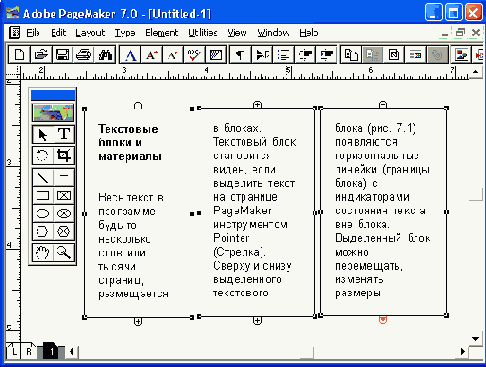Screen dimensions: 486x367
Task: Select the Polygon frame tool
Action: [x=64, y=231]
